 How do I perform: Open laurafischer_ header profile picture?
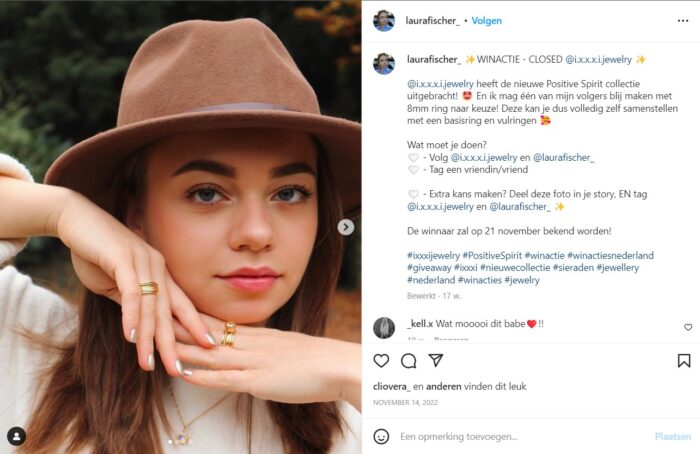384,20
